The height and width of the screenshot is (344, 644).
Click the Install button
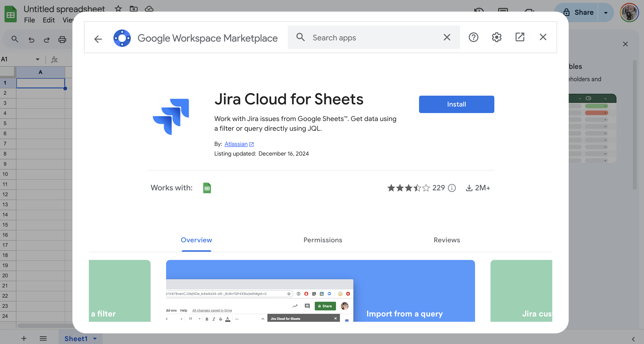click(x=457, y=104)
